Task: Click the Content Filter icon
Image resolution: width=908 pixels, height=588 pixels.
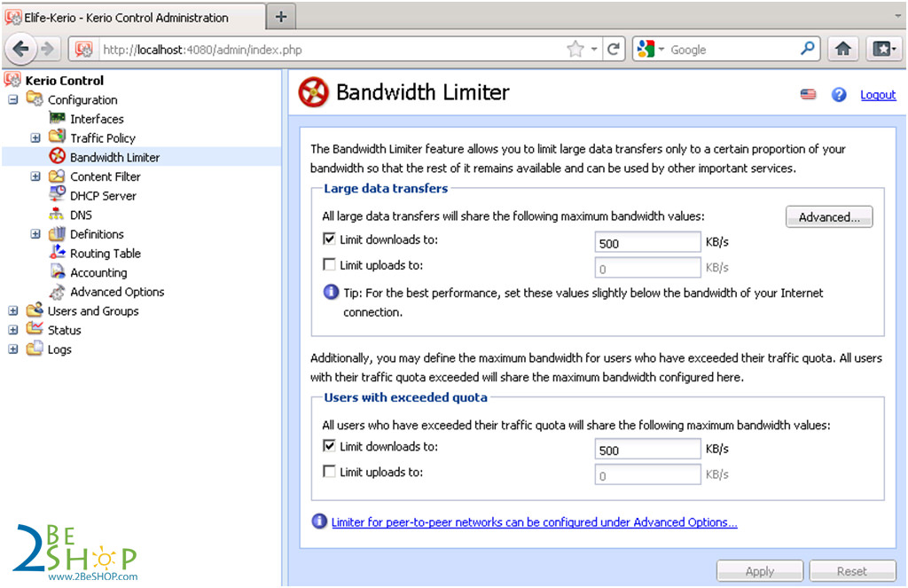Action: click(x=57, y=176)
